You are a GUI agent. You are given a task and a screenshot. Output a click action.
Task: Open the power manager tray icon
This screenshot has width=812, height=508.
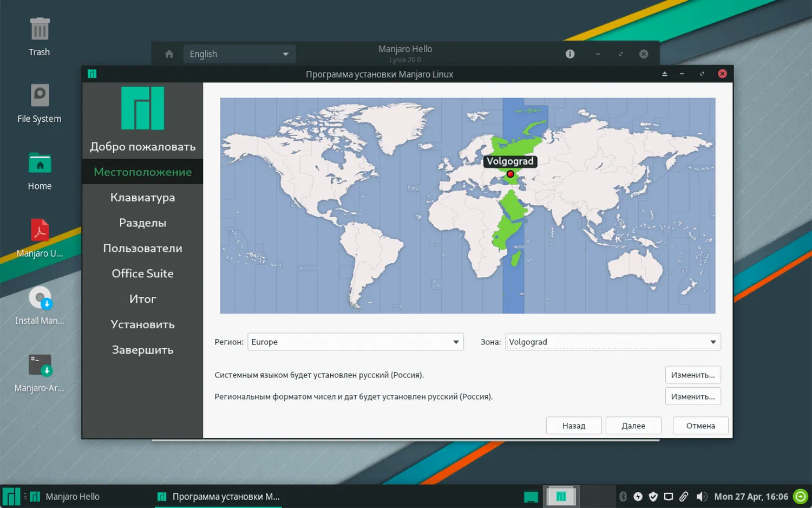tap(638, 496)
